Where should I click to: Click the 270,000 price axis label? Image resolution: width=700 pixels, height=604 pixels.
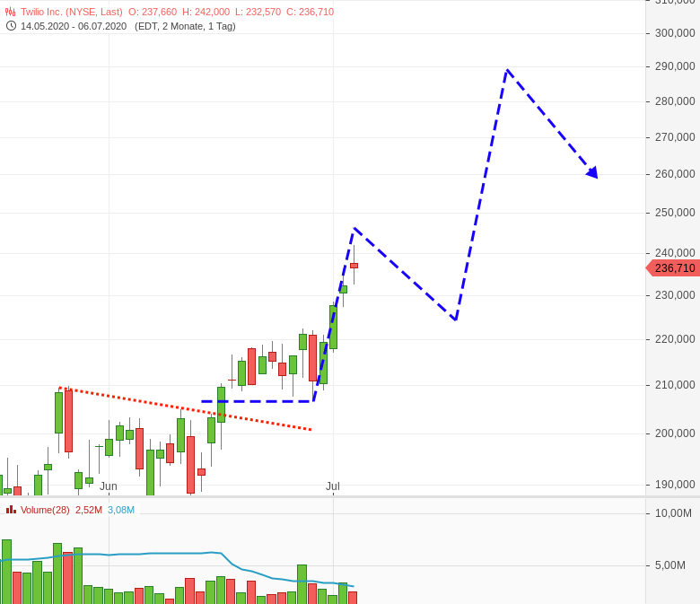[x=675, y=137]
